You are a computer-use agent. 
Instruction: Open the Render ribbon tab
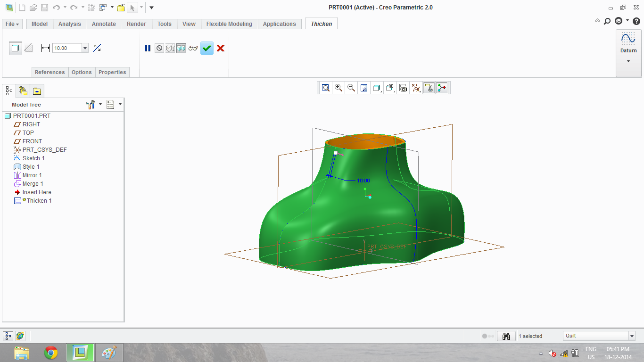point(137,24)
